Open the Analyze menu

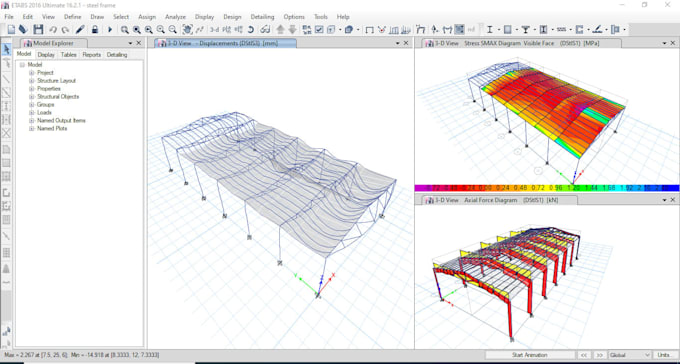pyautogui.click(x=175, y=16)
